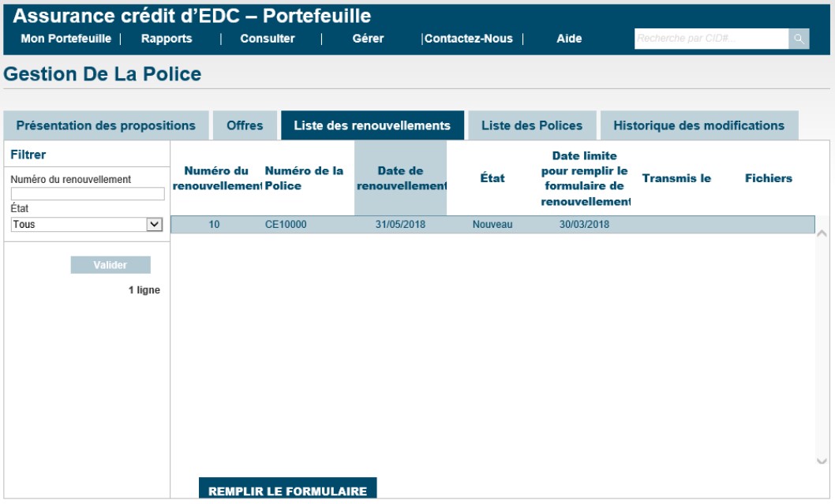The image size is (835, 504).
Task: Click the Valider button
Action: pos(110,265)
